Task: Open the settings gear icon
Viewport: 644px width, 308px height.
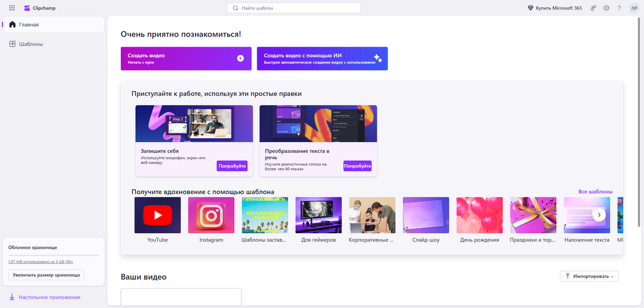Action: (x=606, y=8)
